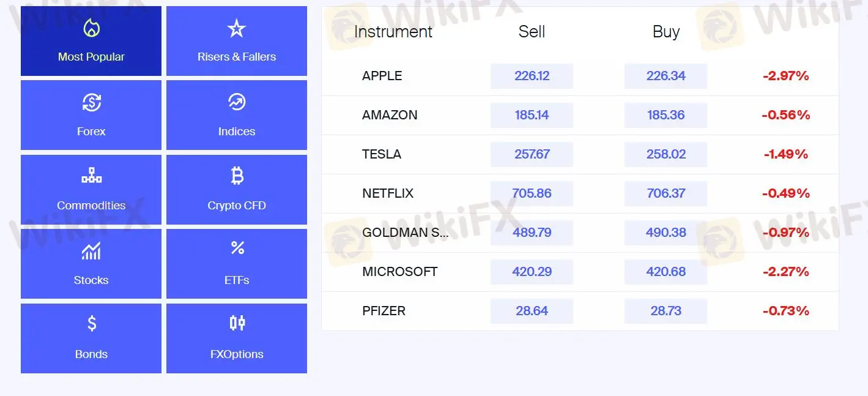This screenshot has width=868, height=396.
Task: Open the GOLDMAN S... instrument row
Action: click(x=405, y=233)
